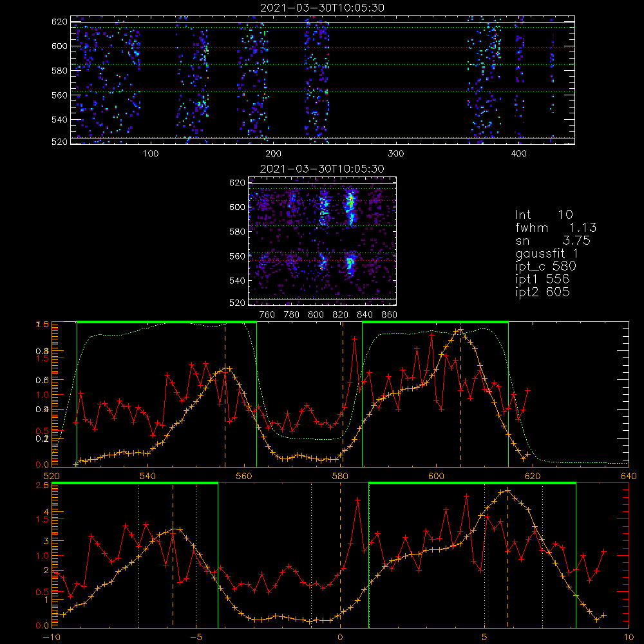Click x-axis label 10 of the bottom plot

click(629, 638)
